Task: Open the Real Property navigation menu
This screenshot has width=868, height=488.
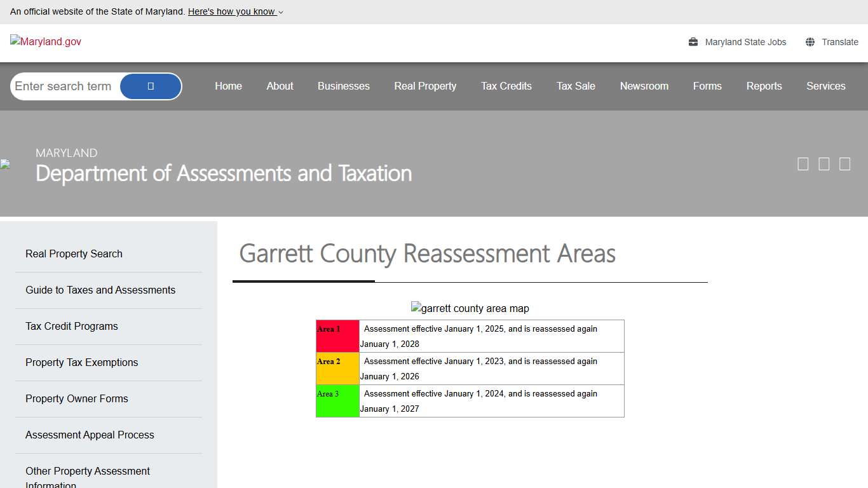Action: (424, 86)
